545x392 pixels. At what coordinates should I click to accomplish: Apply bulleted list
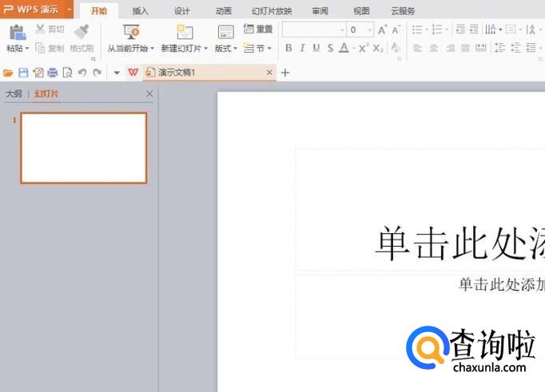417,30
